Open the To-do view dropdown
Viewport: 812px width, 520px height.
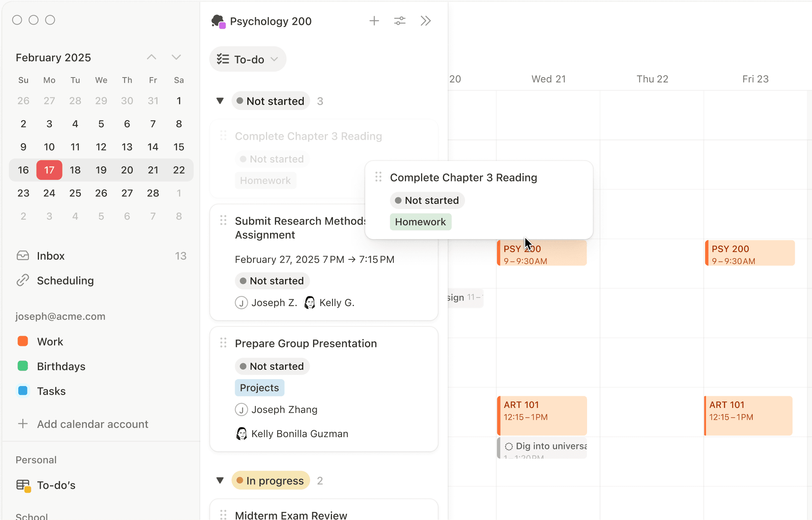pos(248,59)
